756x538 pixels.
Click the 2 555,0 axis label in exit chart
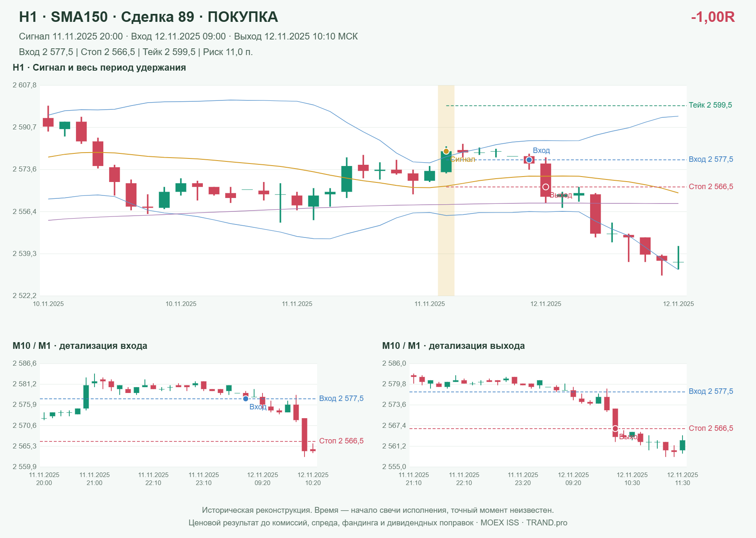(394, 467)
